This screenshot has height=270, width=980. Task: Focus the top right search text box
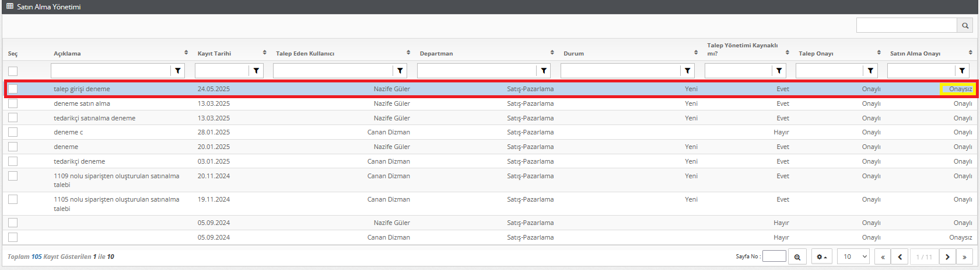[906, 25]
